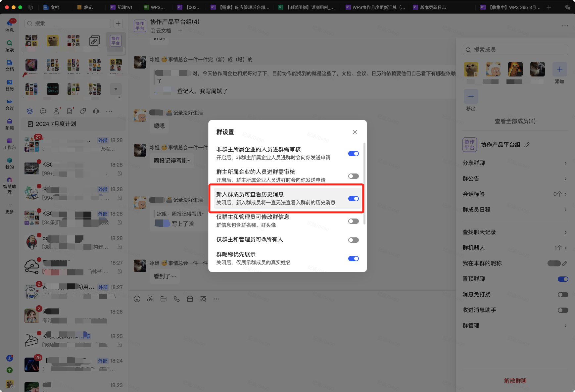The width and height of the screenshot is (575, 392).
Task: Open Calendar in the left sidebar
Action: click(x=10, y=85)
